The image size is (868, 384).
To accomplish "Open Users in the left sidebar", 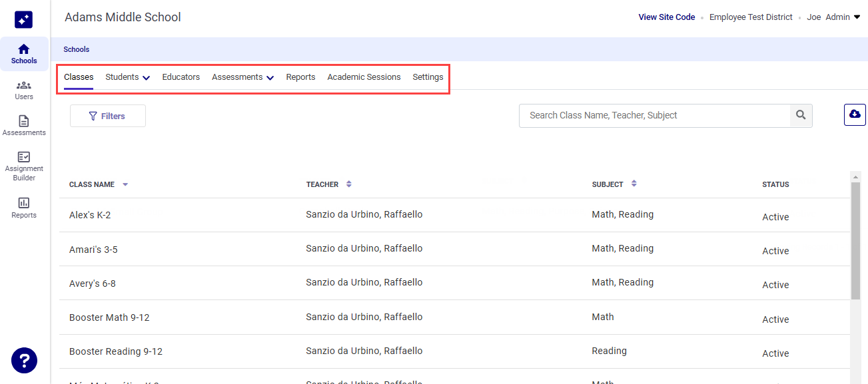I will 24,91.
